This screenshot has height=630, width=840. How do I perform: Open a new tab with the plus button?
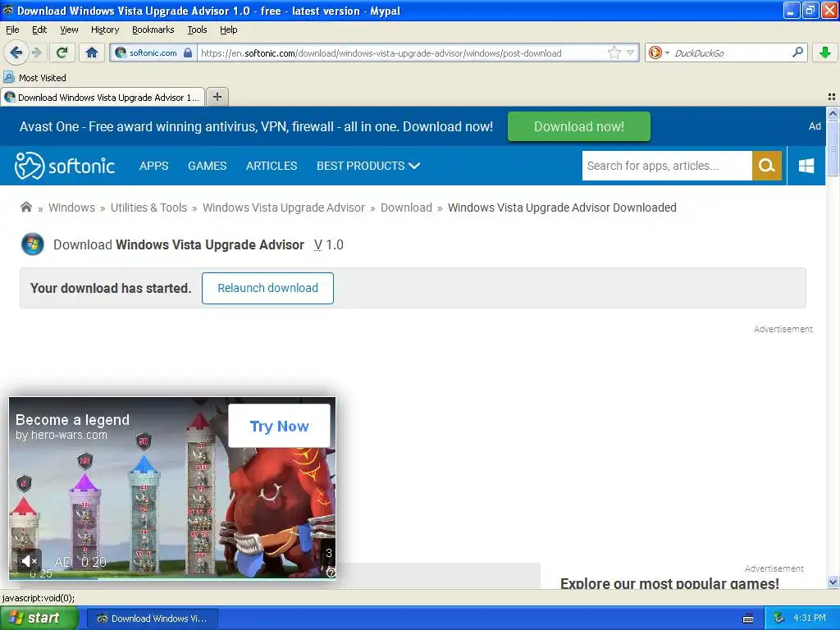(x=217, y=97)
